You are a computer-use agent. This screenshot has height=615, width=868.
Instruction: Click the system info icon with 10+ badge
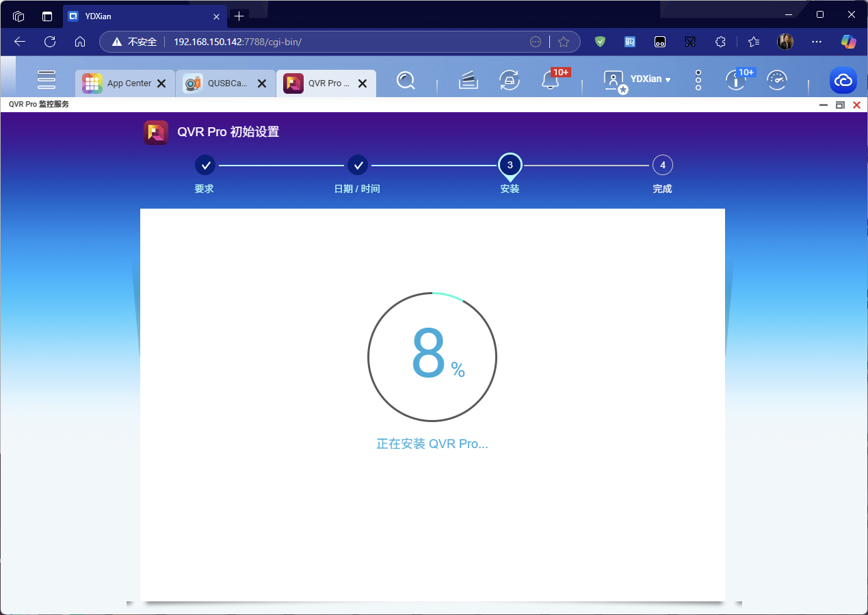click(x=735, y=80)
